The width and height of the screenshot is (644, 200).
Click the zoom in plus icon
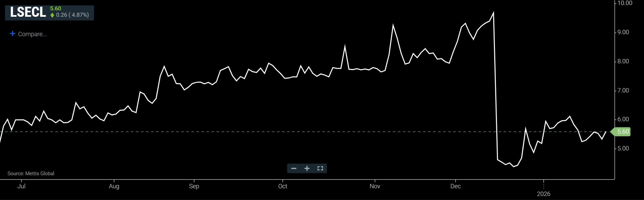pos(307,168)
